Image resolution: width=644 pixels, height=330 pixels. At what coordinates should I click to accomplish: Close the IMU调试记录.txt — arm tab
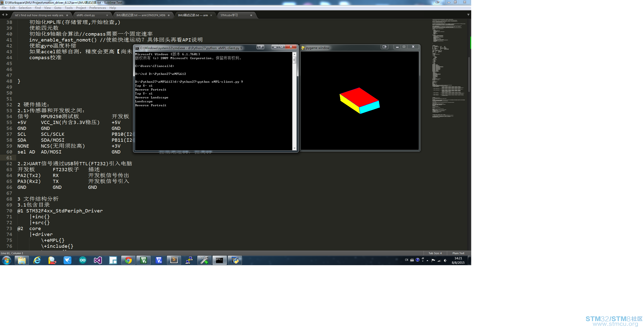[x=211, y=15]
